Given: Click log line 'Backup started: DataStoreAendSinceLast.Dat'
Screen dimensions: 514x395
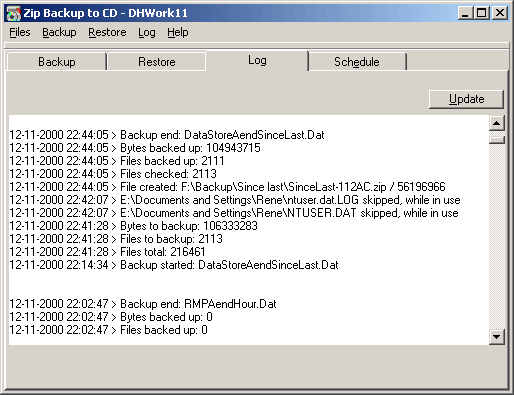Looking at the screenshot, I should tap(174, 265).
